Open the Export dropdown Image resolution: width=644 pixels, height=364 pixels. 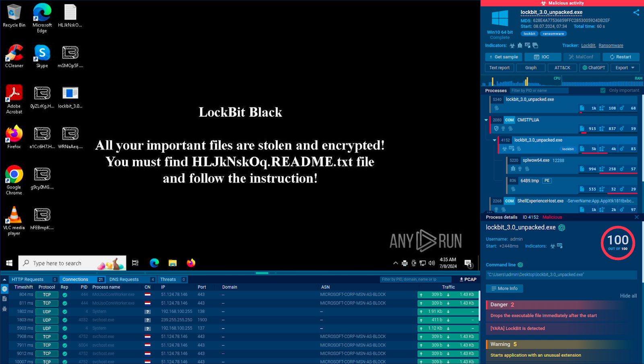625,68
